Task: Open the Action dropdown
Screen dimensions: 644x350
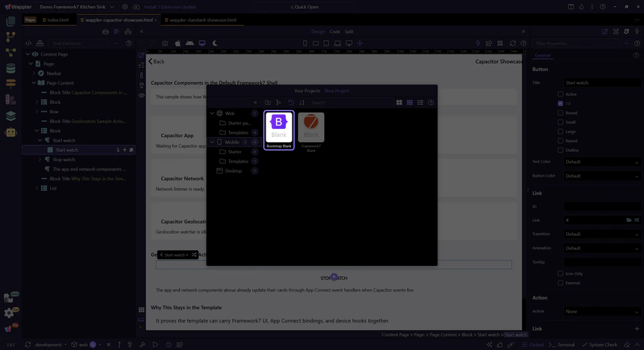Action: tap(602, 311)
